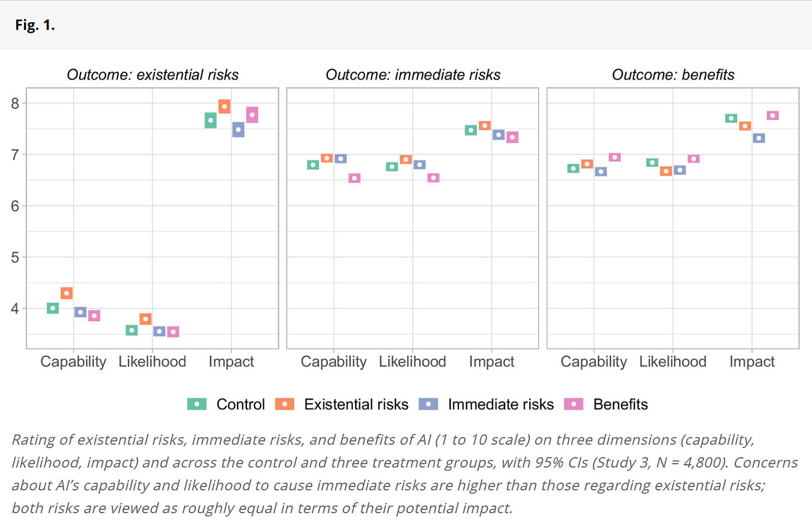812x530 pixels.
Task: Select the pink Capability marker in immediate risks panel
Action: point(355,178)
